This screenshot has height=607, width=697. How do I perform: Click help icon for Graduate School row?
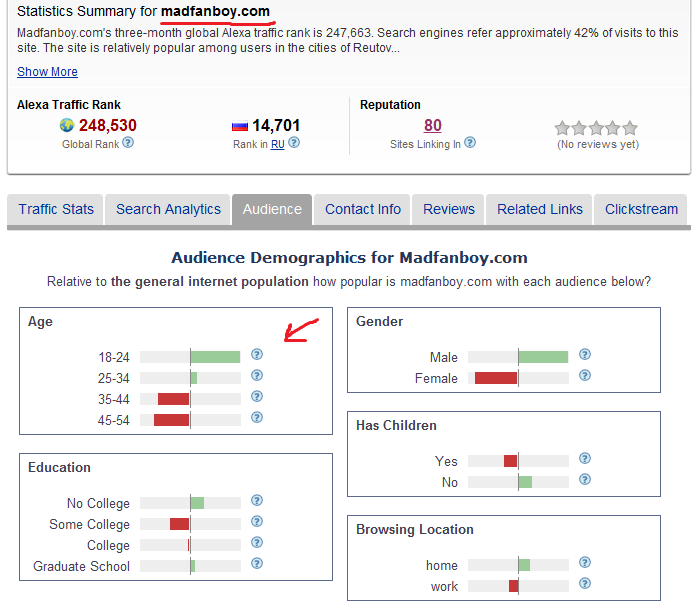(257, 565)
